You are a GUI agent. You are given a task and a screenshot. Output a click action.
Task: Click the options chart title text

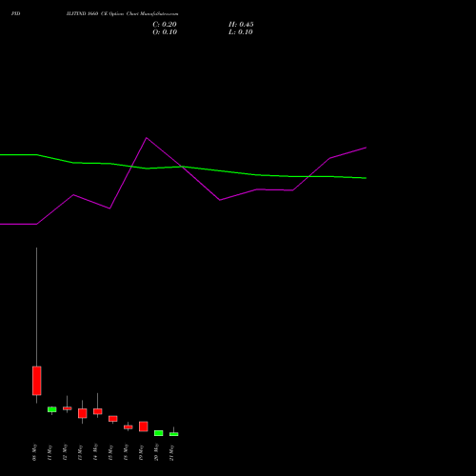pos(123,13)
